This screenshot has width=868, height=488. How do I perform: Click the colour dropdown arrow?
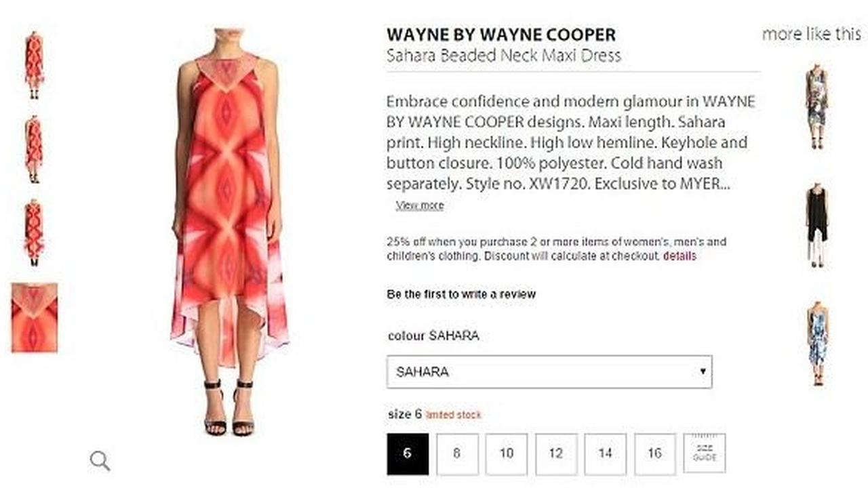703,371
